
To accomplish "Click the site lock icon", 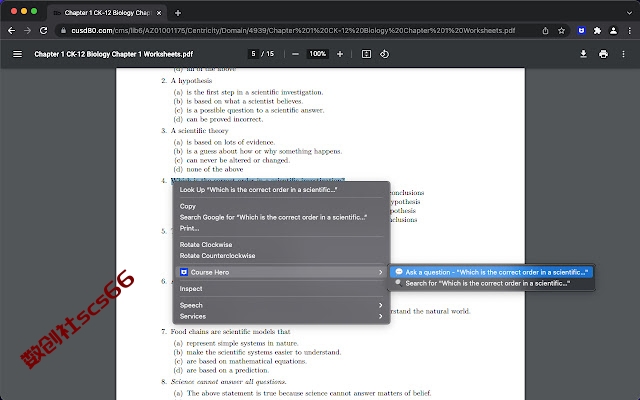I will click(63, 31).
